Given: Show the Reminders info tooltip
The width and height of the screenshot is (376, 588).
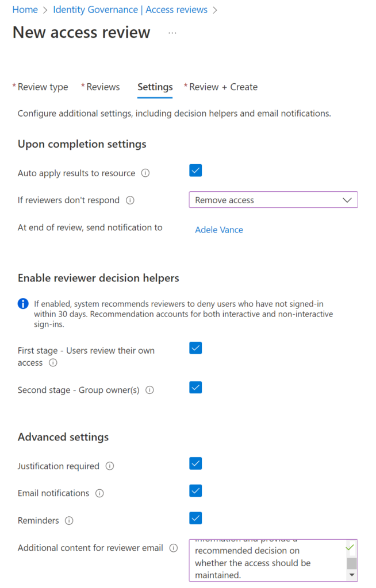Looking at the screenshot, I should 69,521.
